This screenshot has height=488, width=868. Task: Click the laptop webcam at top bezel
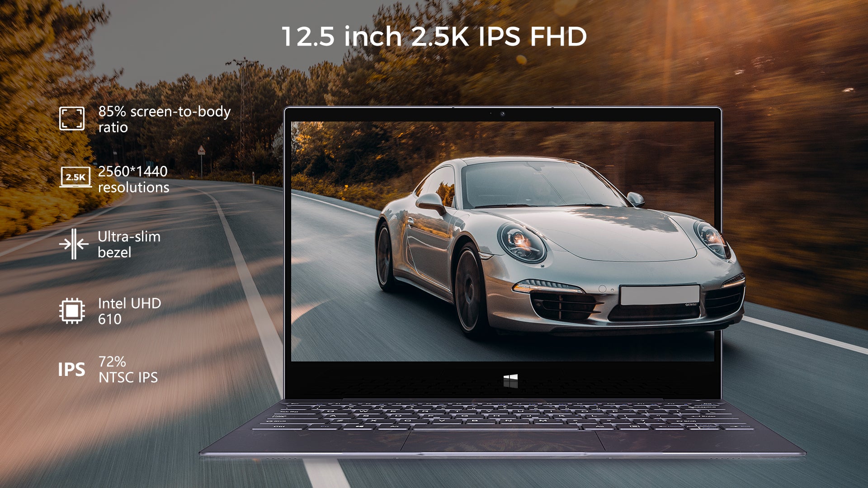(502, 114)
